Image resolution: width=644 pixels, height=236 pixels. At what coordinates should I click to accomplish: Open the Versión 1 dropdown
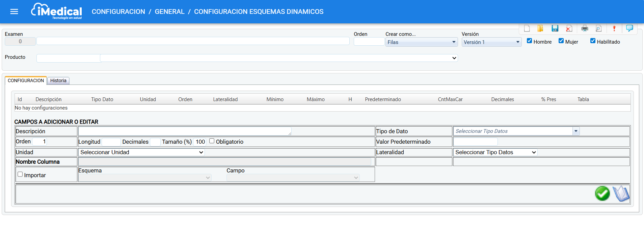pyautogui.click(x=491, y=42)
